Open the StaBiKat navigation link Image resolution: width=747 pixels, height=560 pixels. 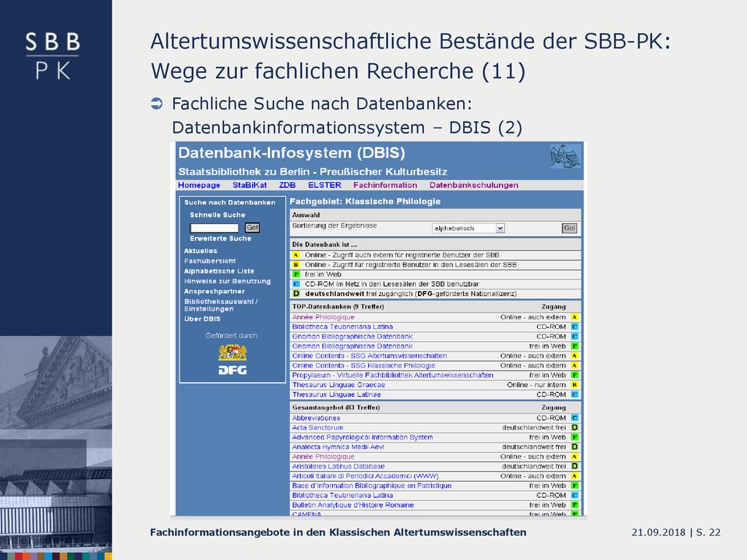point(249,185)
